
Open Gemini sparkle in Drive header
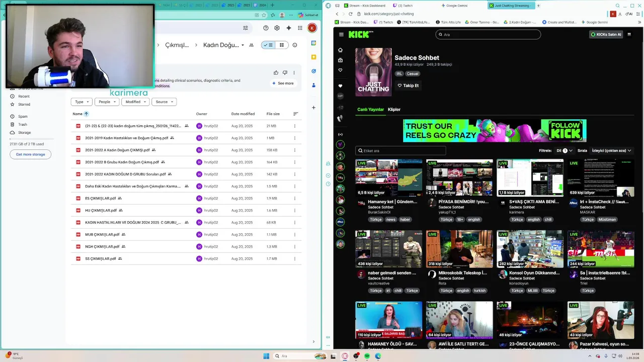(288, 28)
